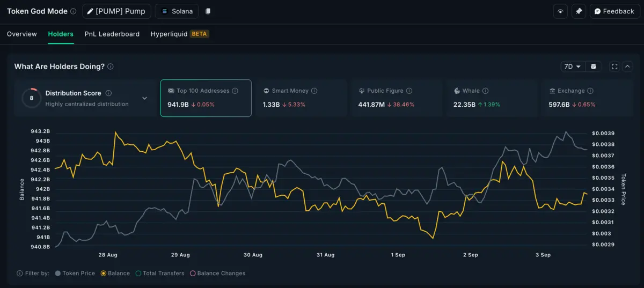Click info icon next to Whale

485,91
